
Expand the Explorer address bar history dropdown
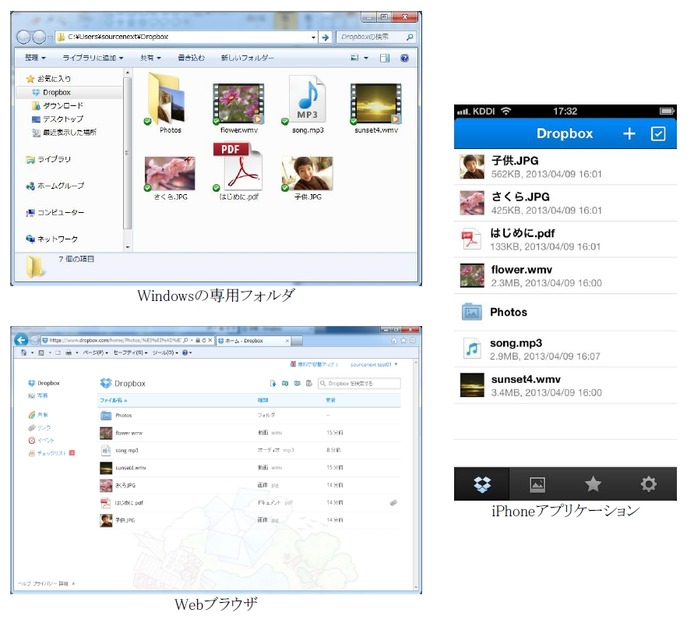pos(313,37)
